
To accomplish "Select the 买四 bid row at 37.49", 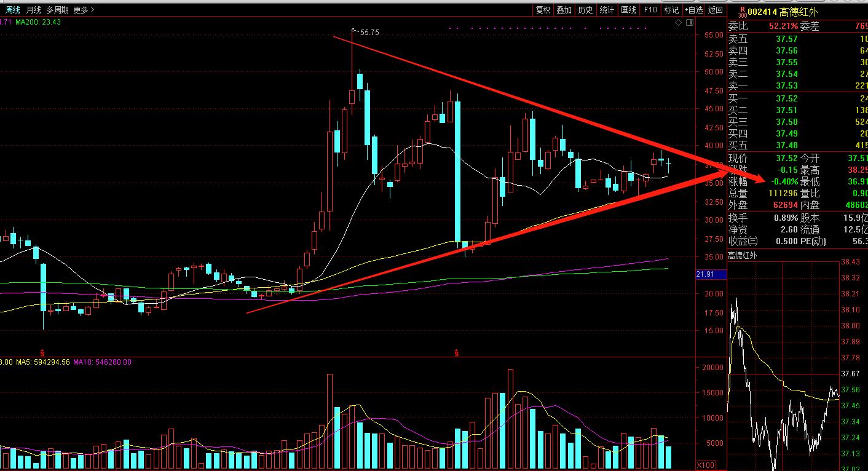I will click(x=798, y=133).
